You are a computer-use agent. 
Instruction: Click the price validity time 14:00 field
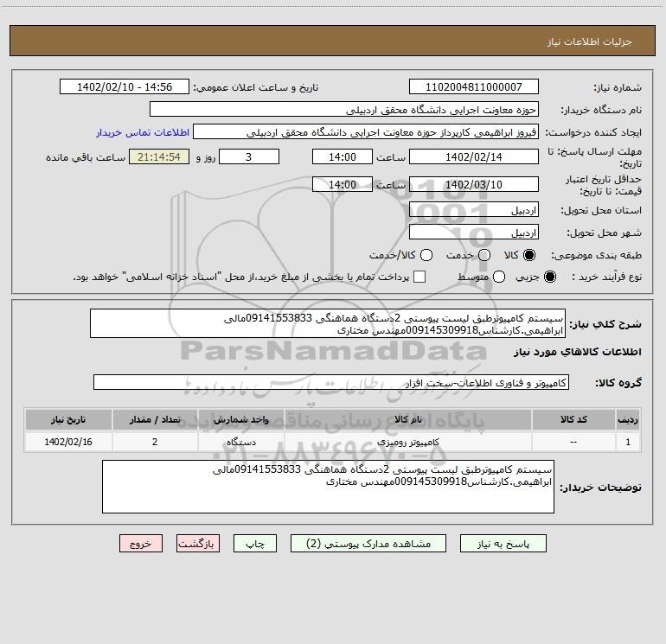(343, 184)
